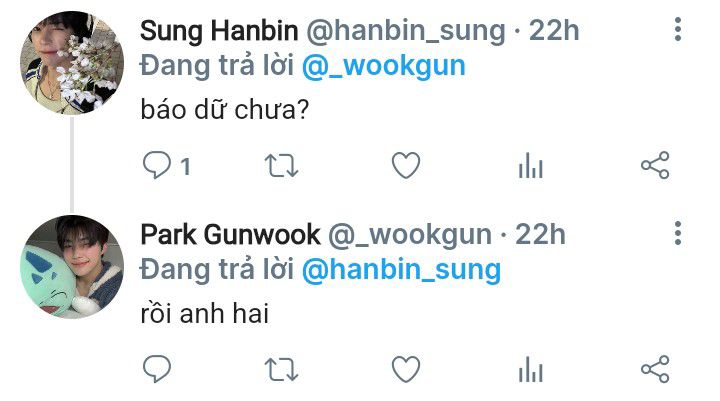Open more options menu on Park Gunwook's tweet
Image resolution: width=720 pixels, height=401 pixels.
[678, 233]
